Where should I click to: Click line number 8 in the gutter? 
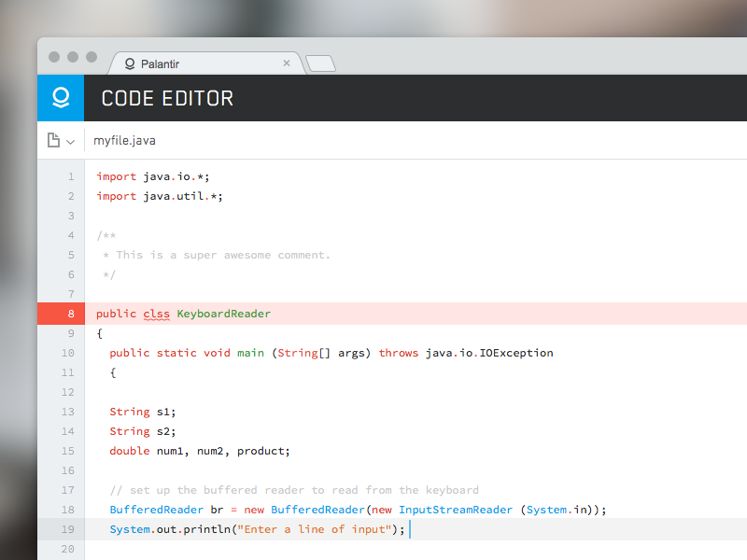[x=72, y=314]
